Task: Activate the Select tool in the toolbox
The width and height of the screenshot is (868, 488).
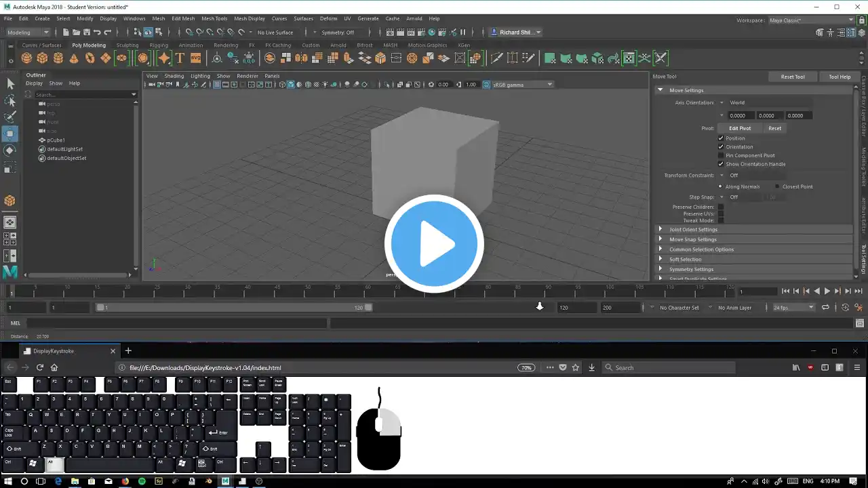Action: pyautogui.click(x=10, y=84)
